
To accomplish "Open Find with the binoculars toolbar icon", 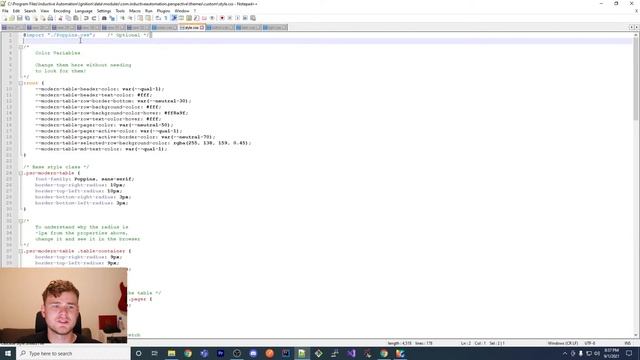I will coord(104,18).
